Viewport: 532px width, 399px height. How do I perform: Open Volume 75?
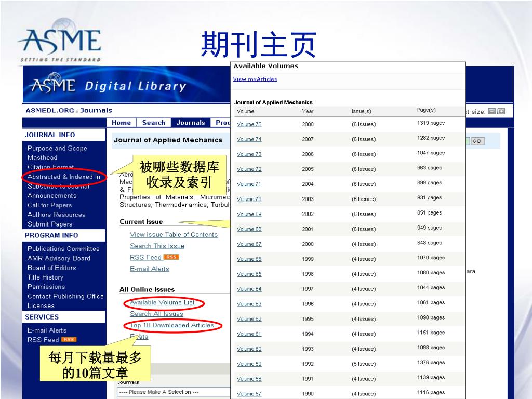tap(249, 124)
